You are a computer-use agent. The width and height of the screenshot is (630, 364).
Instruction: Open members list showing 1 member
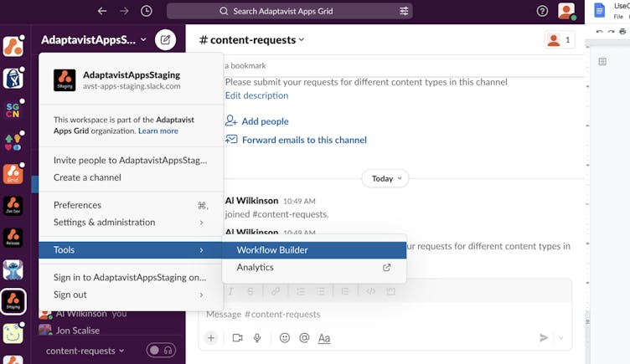pyautogui.click(x=560, y=39)
